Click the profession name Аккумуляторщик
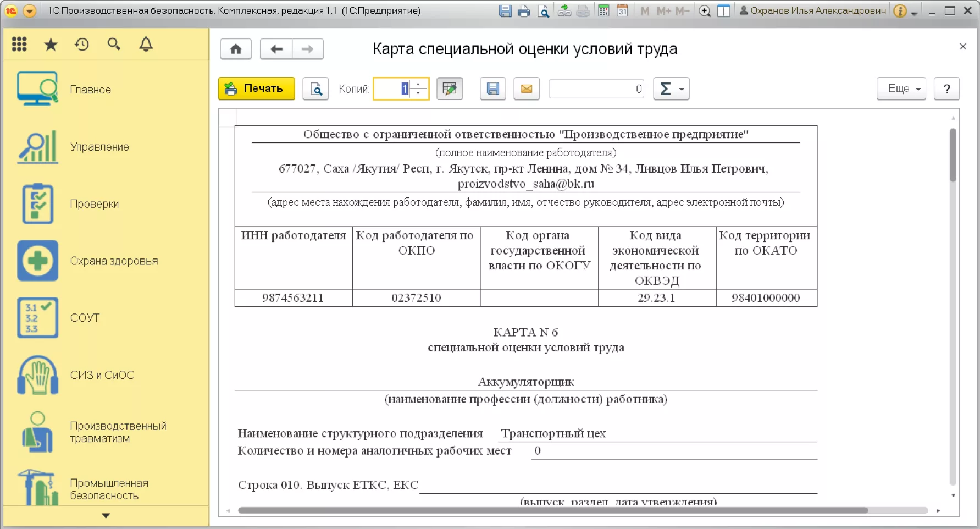 (x=526, y=382)
